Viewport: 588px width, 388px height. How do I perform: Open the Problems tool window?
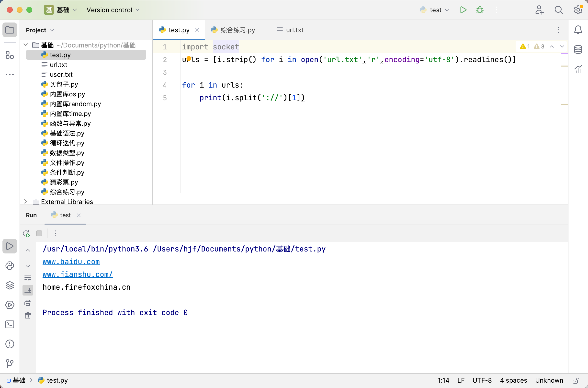tap(10, 344)
